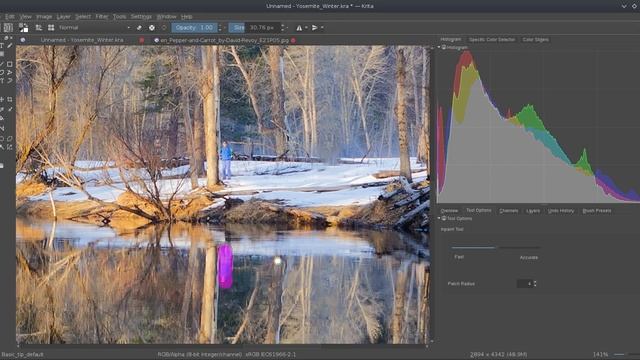Select the Histogram docker tab
The height and width of the screenshot is (360, 640).
pyautogui.click(x=451, y=39)
